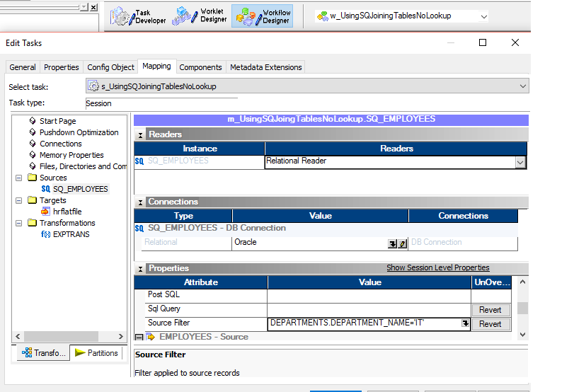Click right arrow of tree horizontal scrollbar
The width and height of the screenshot is (574, 392).
[121, 336]
